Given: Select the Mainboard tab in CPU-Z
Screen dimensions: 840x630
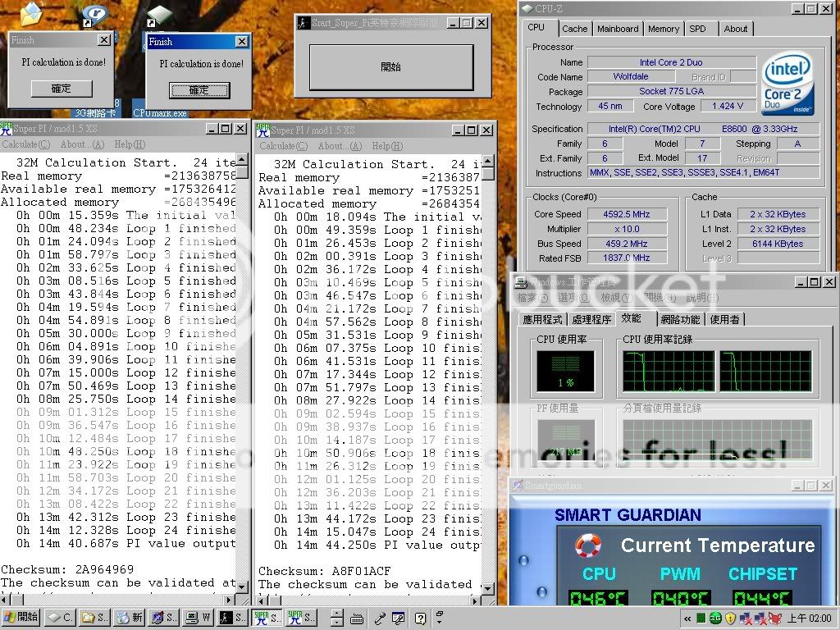Looking at the screenshot, I should [x=618, y=29].
